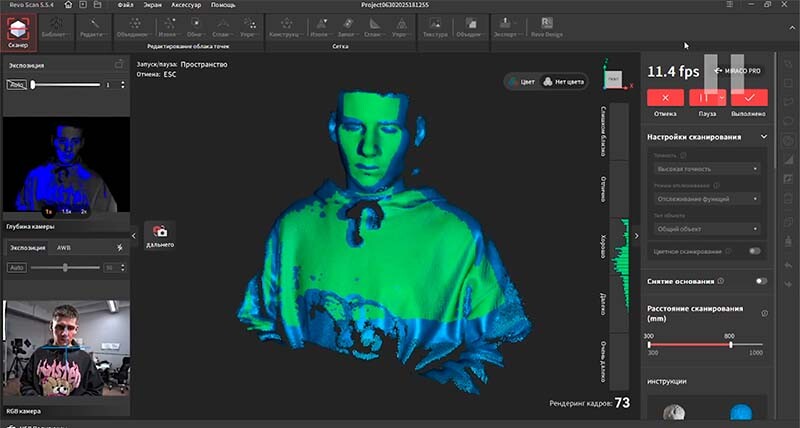Toggle the Цветное сканирование switch
The image size is (800, 428).
(755, 251)
